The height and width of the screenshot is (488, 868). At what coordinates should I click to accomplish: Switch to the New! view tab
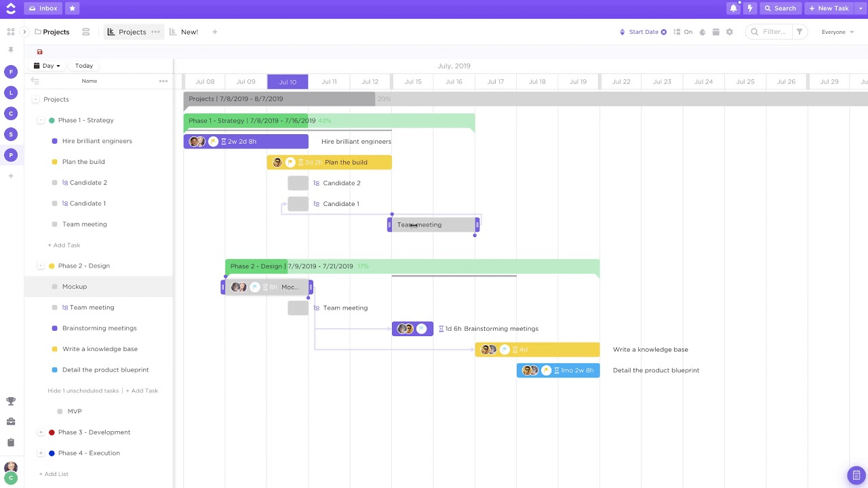[x=183, y=32]
